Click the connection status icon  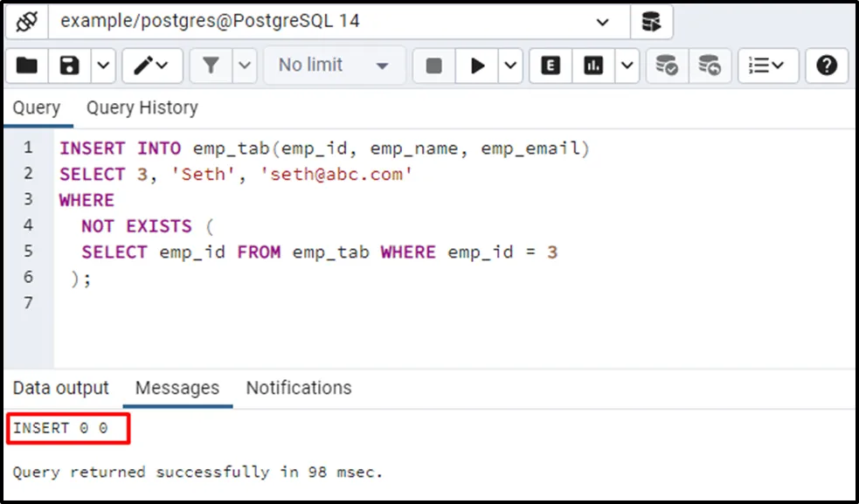(25, 21)
